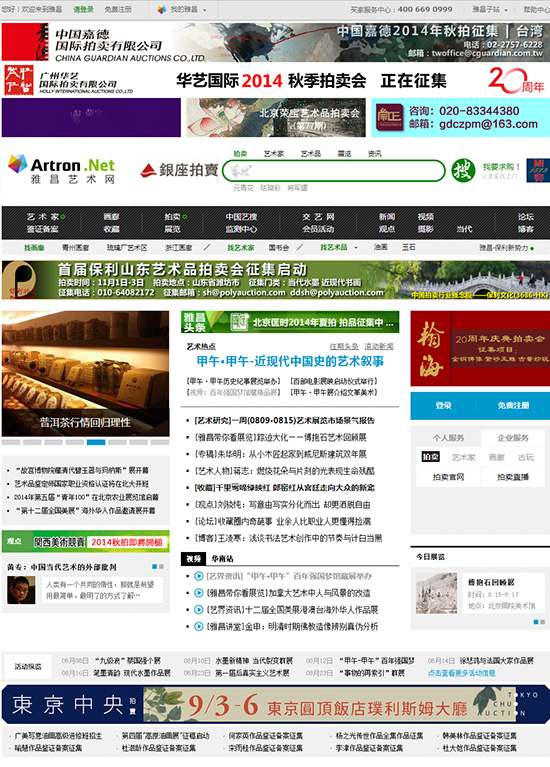The image size is (550, 767).
Task: Click the 俞正 logo in cyan banner
Action: pos(389,117)
